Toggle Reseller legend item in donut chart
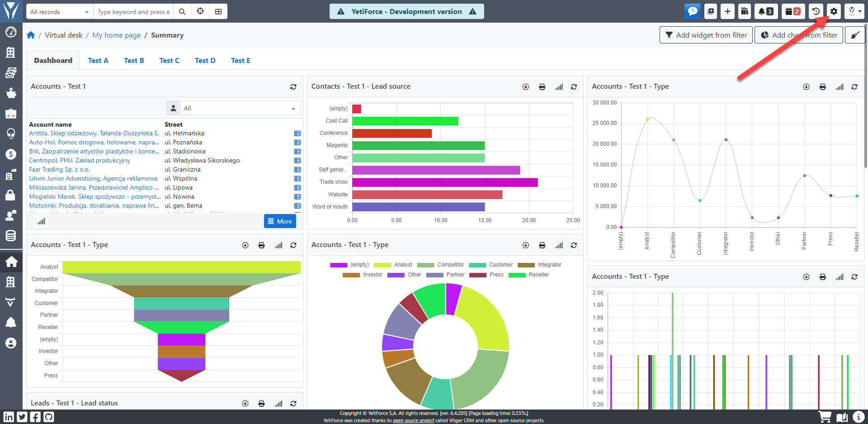Image resolution: width=868 pixels, height=424 pixels. click(529, 275)
